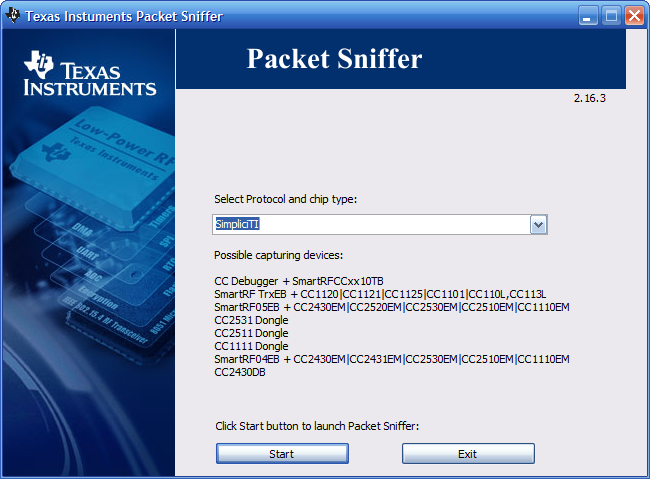650x479 pixels.
Task: Click the disabled maximize window button
Action: 611,16
